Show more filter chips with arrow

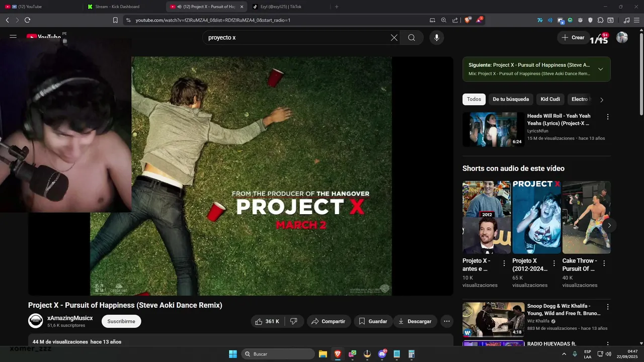click(x=602, y=100)
